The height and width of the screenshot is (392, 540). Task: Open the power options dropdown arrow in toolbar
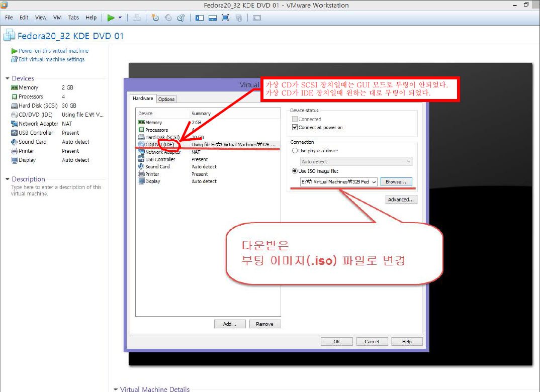pyautogui.click(x=120, y=18)
